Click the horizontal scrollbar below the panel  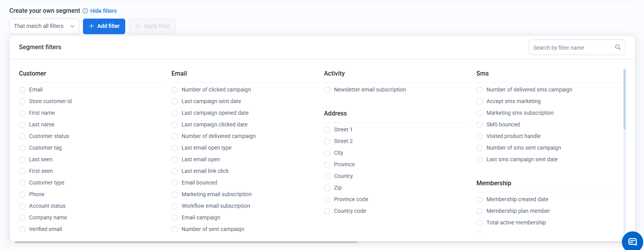186,242
